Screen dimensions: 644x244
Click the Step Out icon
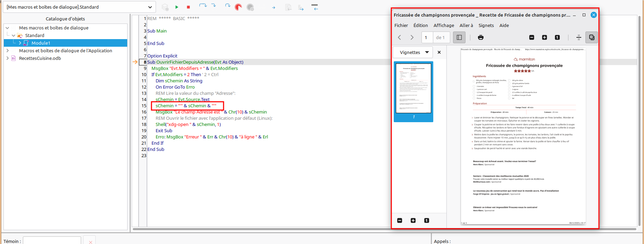227,6
